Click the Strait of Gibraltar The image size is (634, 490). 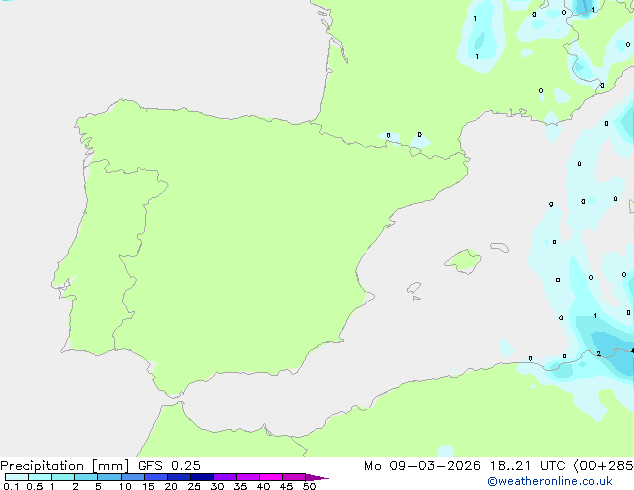click(x=170, y=402)
